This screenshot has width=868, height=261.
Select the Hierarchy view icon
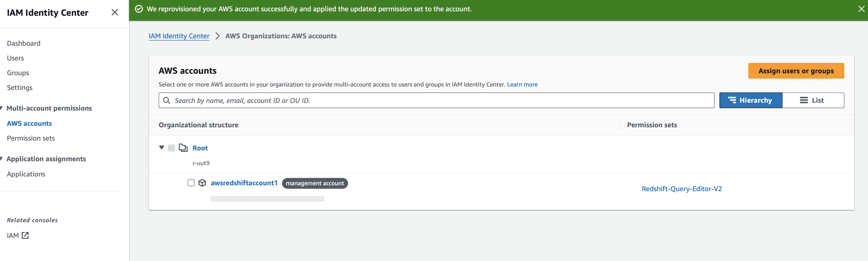coord(732,100)
